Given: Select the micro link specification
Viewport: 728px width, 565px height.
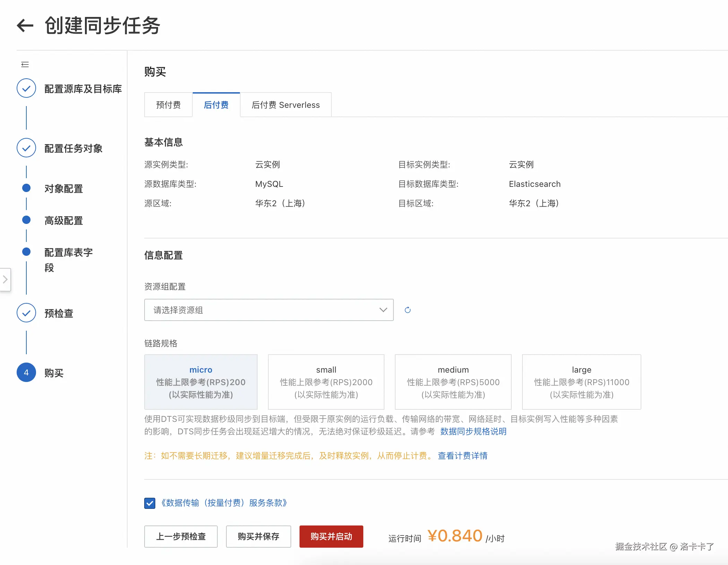Looking at the screenshot, I should pos(201,382).
